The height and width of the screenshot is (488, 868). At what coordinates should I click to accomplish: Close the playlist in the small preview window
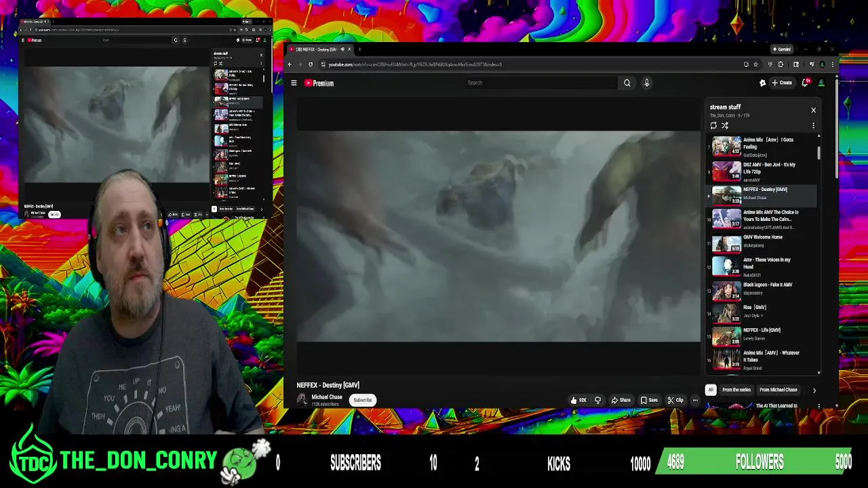[261, 55]
